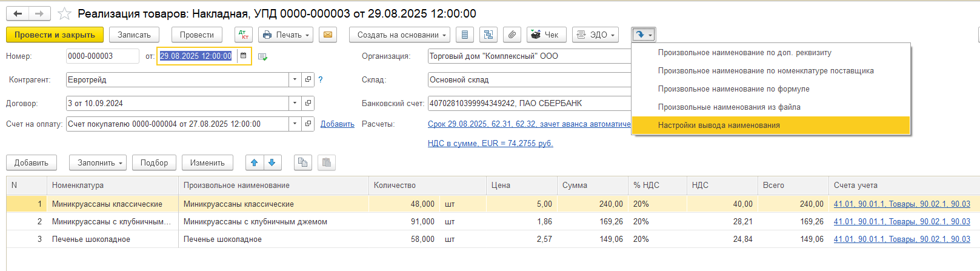
Task: Open ЭДО dropdown menu
Action: [x=595, y=35]
